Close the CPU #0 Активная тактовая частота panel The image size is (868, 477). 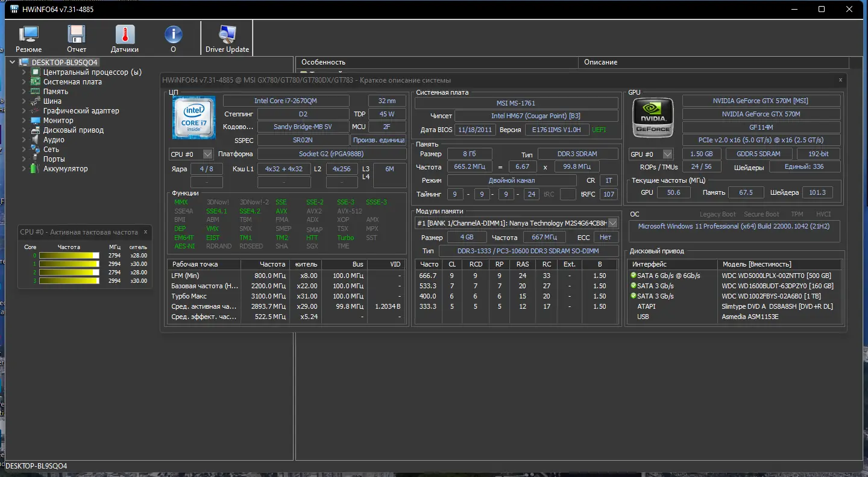pyautogui.click(x=145, y=232)
